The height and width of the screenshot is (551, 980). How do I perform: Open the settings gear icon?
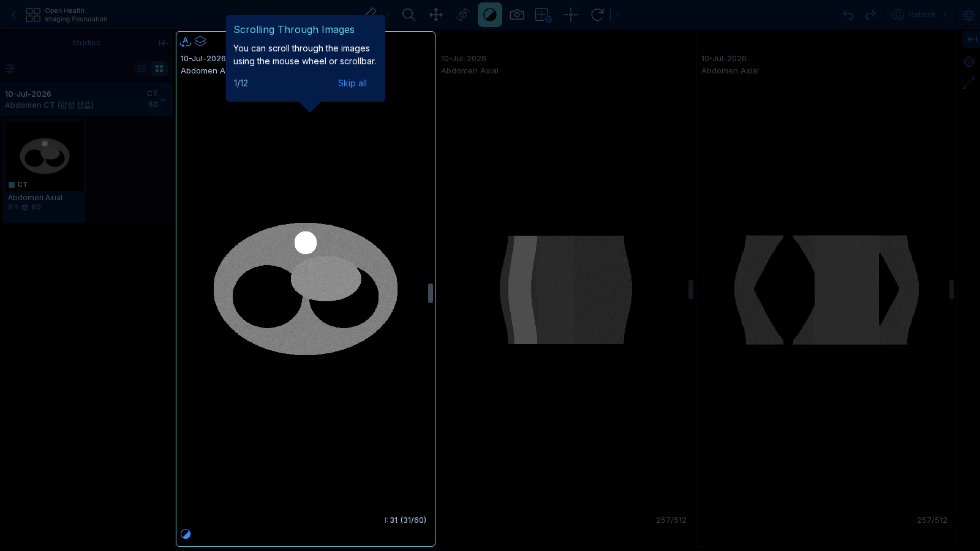click(x=969, y=15)
